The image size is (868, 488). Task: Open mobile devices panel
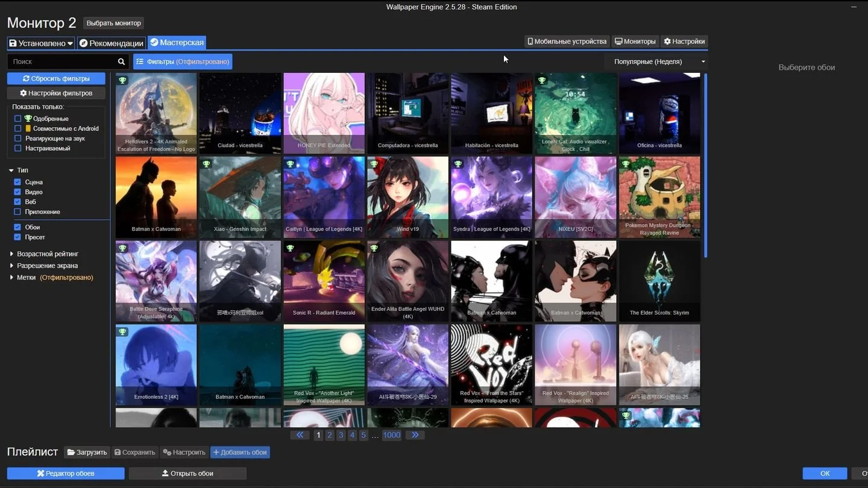tap(567, 42)
